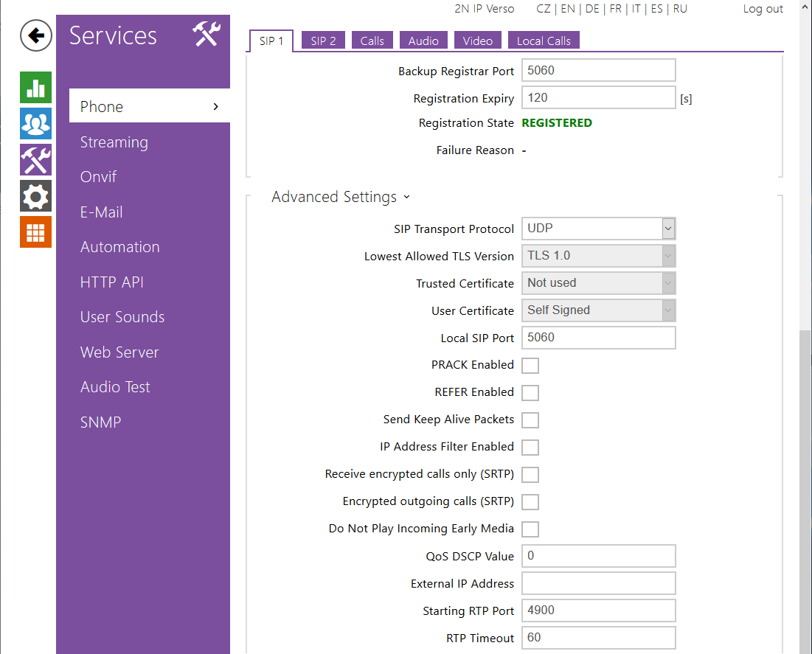
Task: Open the System gear icon
Action: pyautogui.click(x=35, y=196)
